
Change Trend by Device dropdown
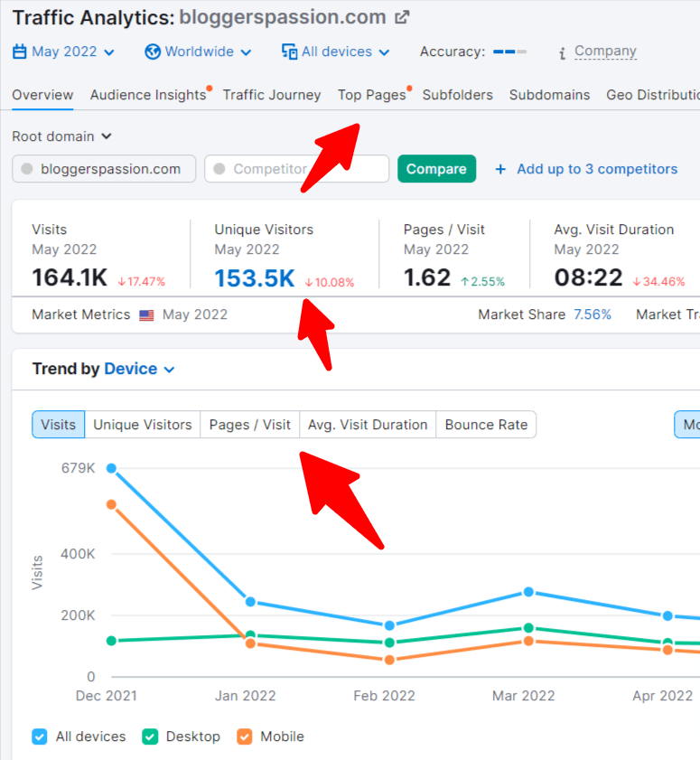coord(139,369)
